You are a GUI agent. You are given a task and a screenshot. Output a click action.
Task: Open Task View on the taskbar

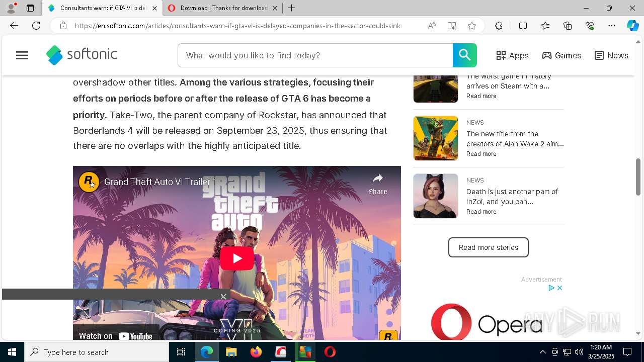coord(181,352)
